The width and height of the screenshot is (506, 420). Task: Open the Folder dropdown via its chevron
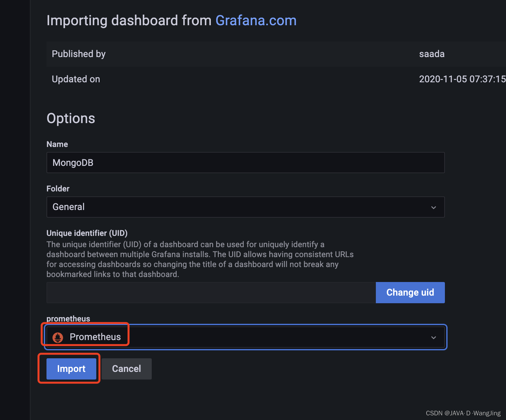pyautogui.click(x=433, y=207)
